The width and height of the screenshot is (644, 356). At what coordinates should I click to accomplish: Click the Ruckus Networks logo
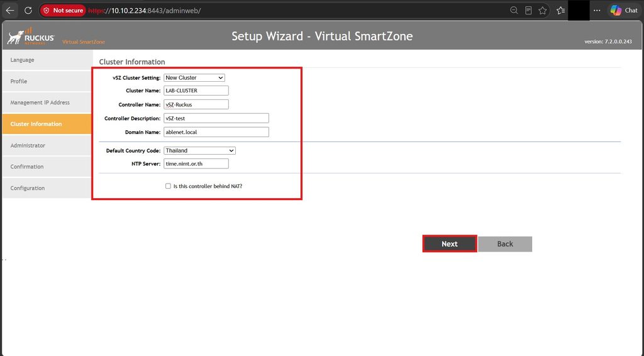tap(31, 36)
